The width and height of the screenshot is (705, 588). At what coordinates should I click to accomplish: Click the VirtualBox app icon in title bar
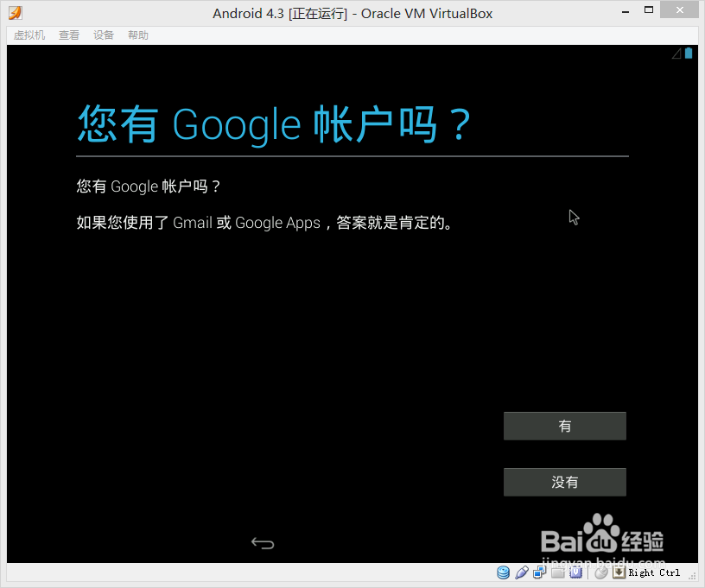(15, 13)
